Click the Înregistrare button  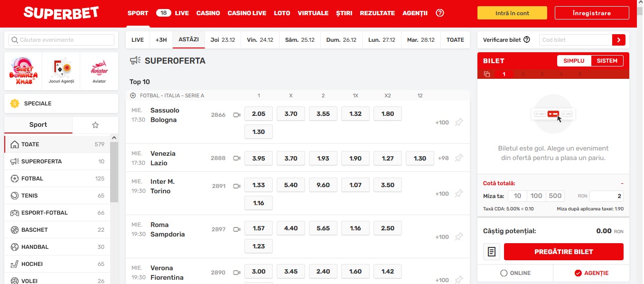click(592, 13)
